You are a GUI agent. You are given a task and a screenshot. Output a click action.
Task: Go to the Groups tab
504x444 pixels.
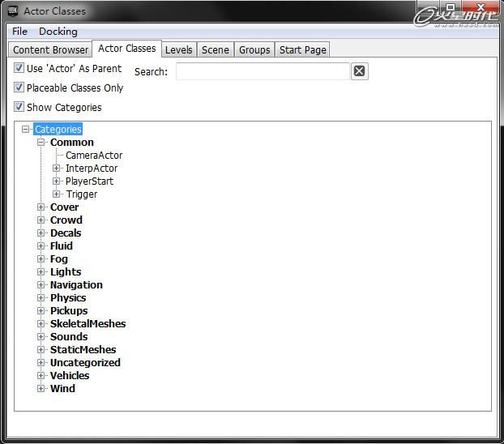click(x=254, y=50)
